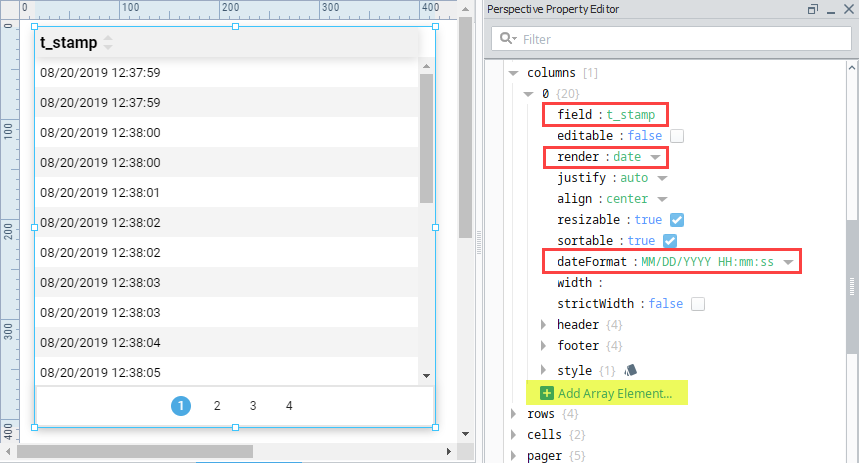This screenshot has height=463, width=859.
Task: Click the strictWidth value false
Action: pos(666,304)
